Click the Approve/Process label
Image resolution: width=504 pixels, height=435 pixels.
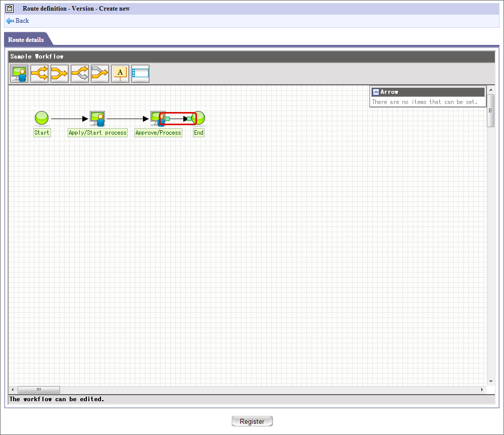tap(158, 133)
